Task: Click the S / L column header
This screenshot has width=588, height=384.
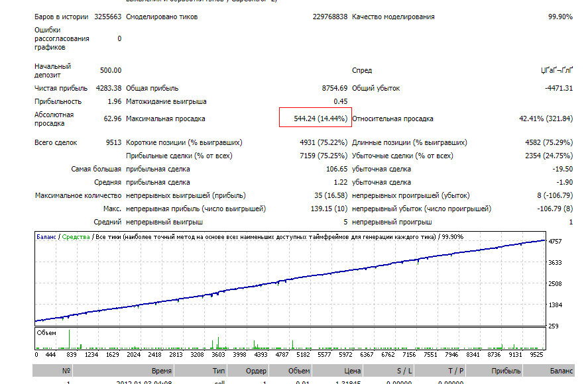Action: coord(404,371)
